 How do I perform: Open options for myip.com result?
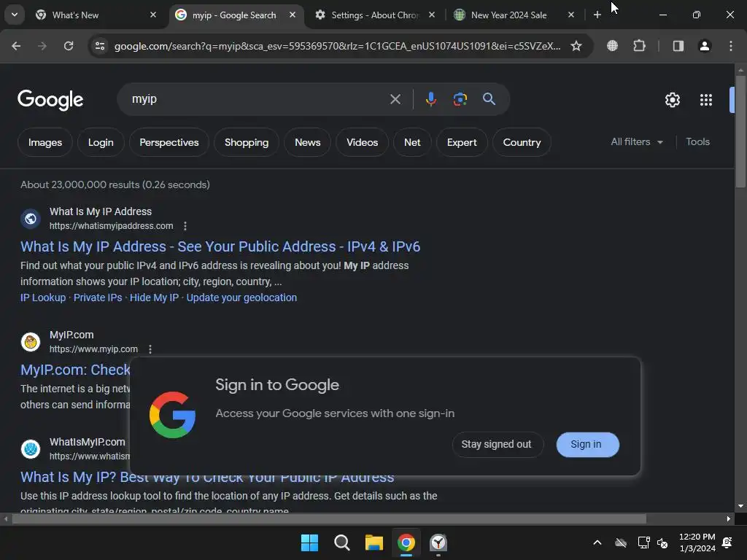pyautogui.click(x=150, y=349)
